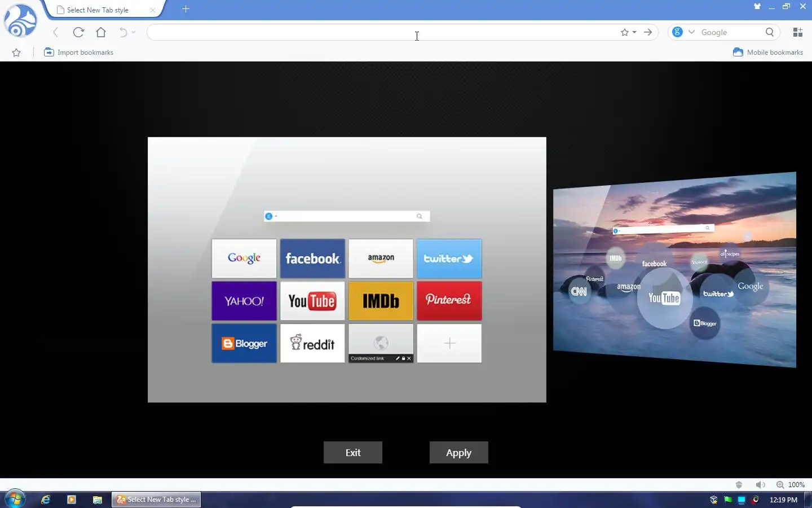Open the home page via house icon
The image size is (812, 508).
pos(101,32)
